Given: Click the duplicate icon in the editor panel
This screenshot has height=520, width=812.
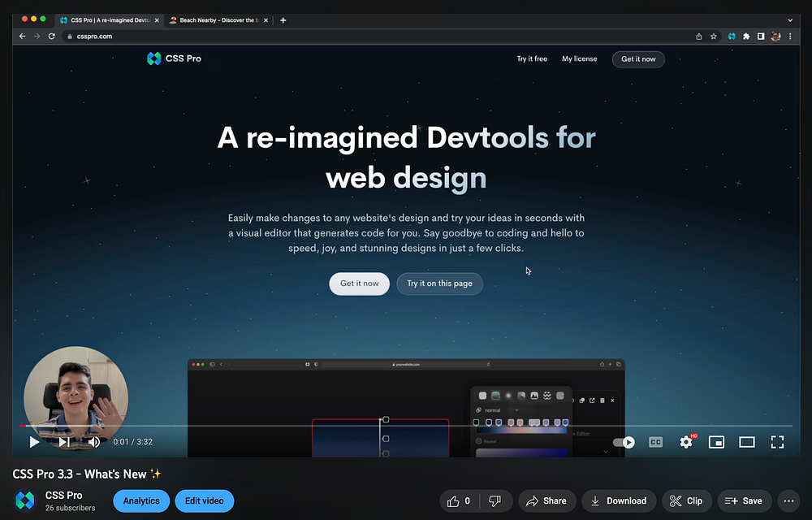Looking at the screenshot, I should (582, 401).
